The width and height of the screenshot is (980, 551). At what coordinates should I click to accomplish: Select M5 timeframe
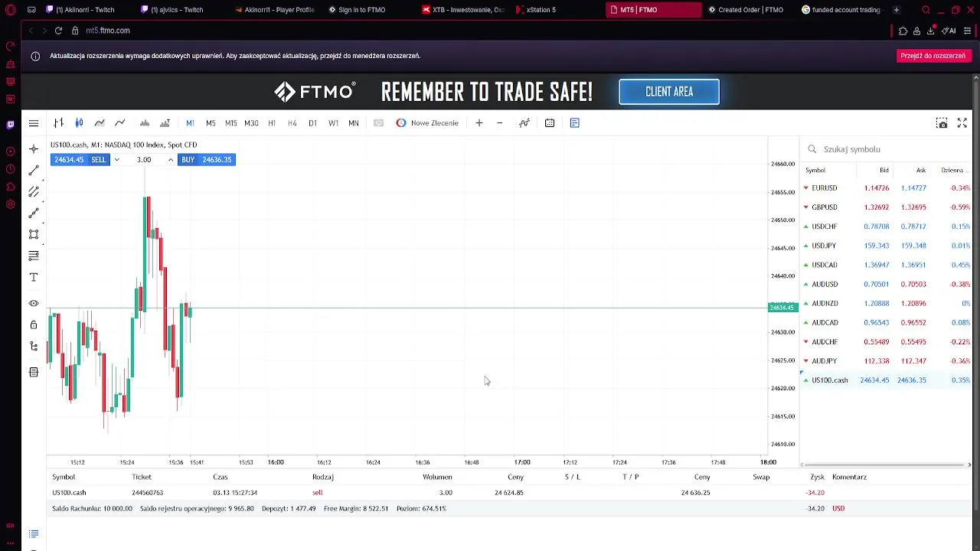click(211, 123)
